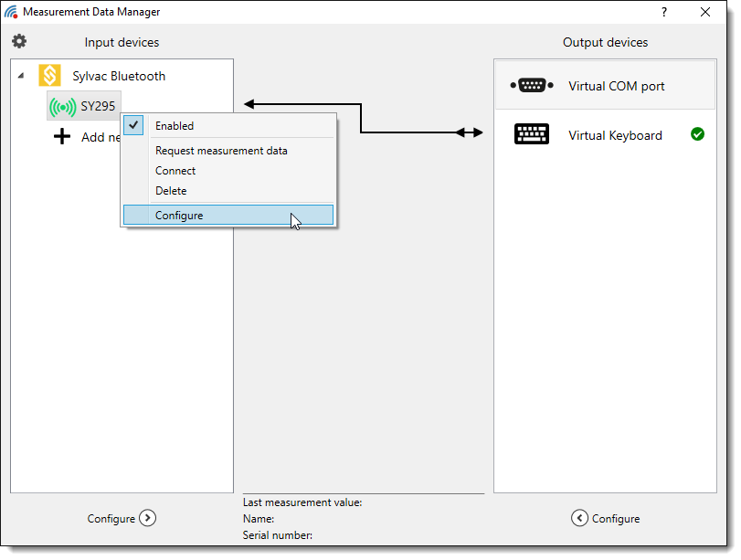Viewport: 741px width, 560px height.
Task: Click left-arrow circle beside output Configure
Action: click(x=579, y=518)
